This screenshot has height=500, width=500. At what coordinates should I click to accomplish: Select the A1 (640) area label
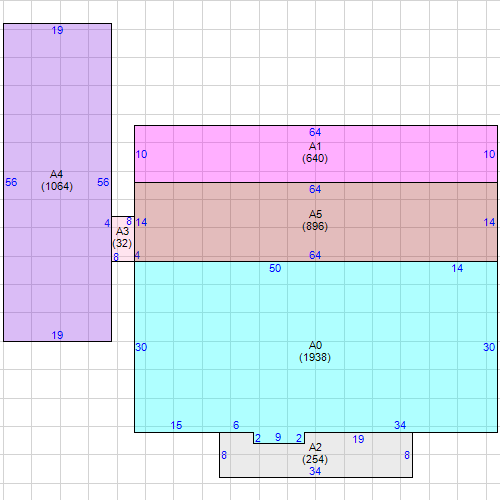point(315,152)
